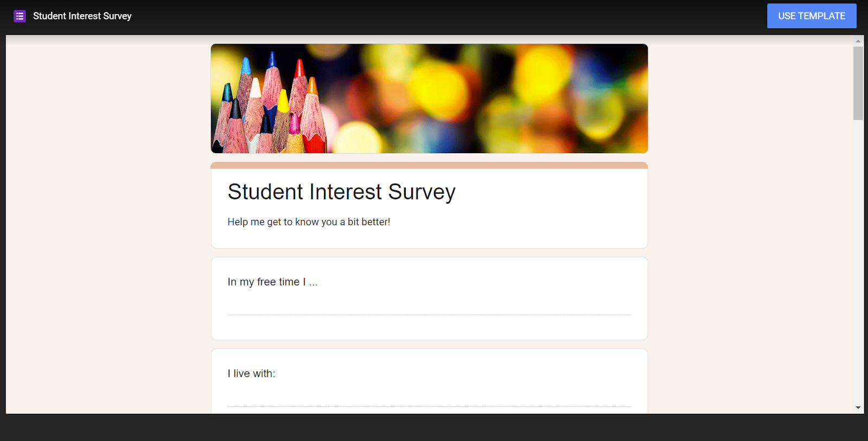Click the scrollbar track below the thumb
The width and height of the screenshot is (868, 441).
(858, 261)
